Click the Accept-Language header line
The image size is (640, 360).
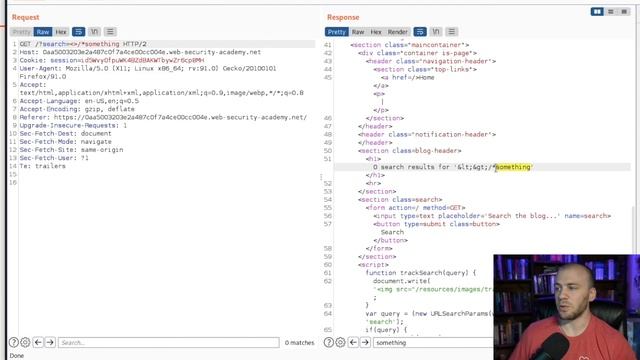point(79,101)
